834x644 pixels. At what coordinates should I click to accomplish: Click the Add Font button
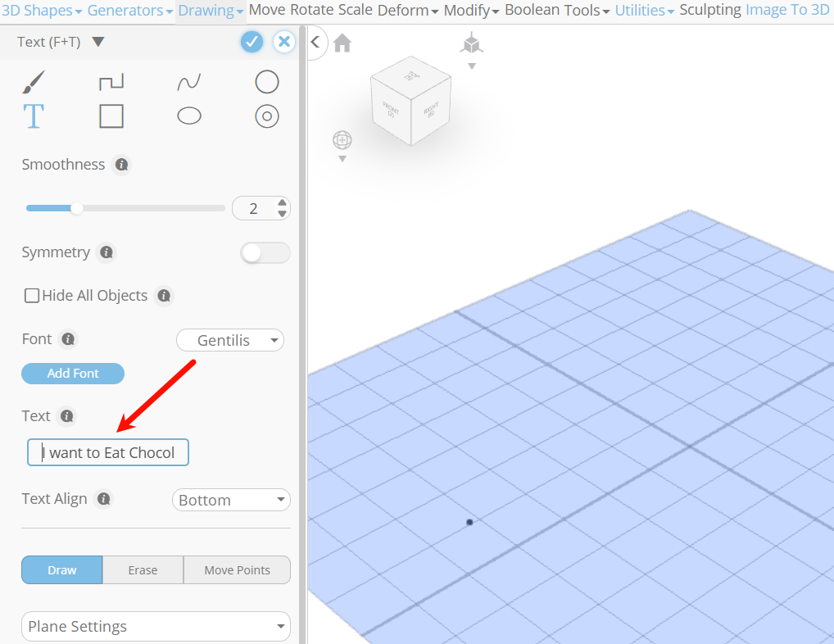point(73,374)
